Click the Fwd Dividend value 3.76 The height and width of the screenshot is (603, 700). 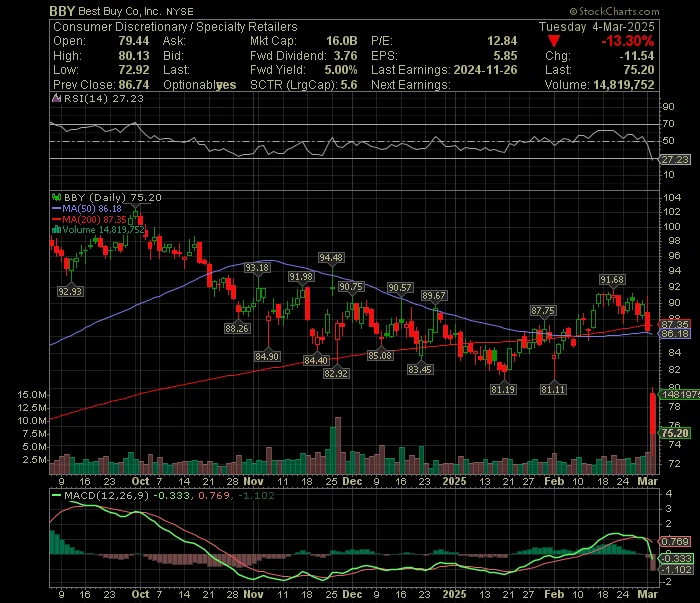[x=345, y=56]
